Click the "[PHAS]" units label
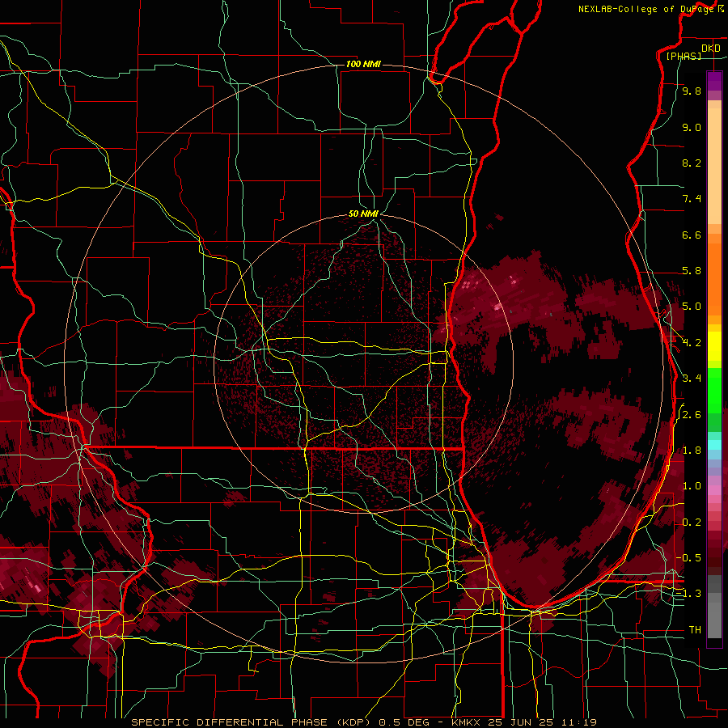728x728 pixels. [x=684, y=56]
